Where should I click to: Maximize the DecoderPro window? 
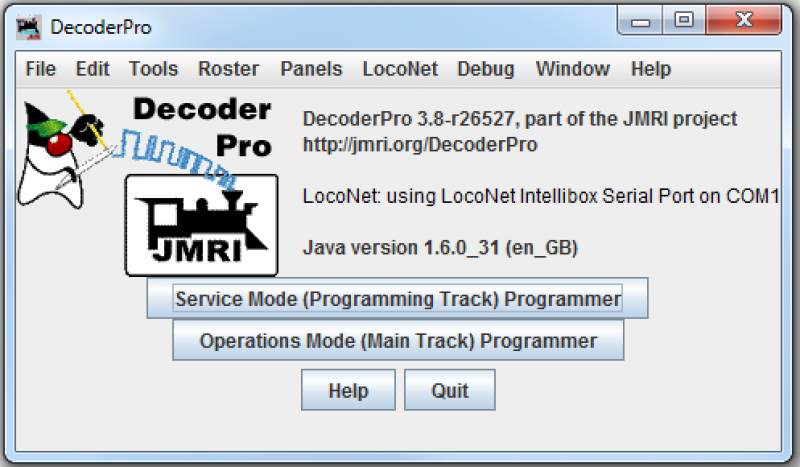(684, 21)
